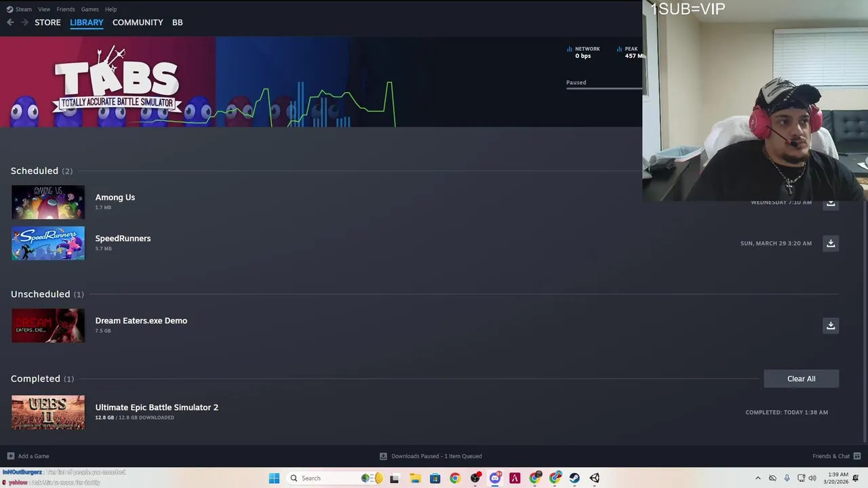Image resolution: width=868 pixels, height=488 pixels.
Task: Click Downloads Paused - 1 Item Queued status
Action: 436,456
